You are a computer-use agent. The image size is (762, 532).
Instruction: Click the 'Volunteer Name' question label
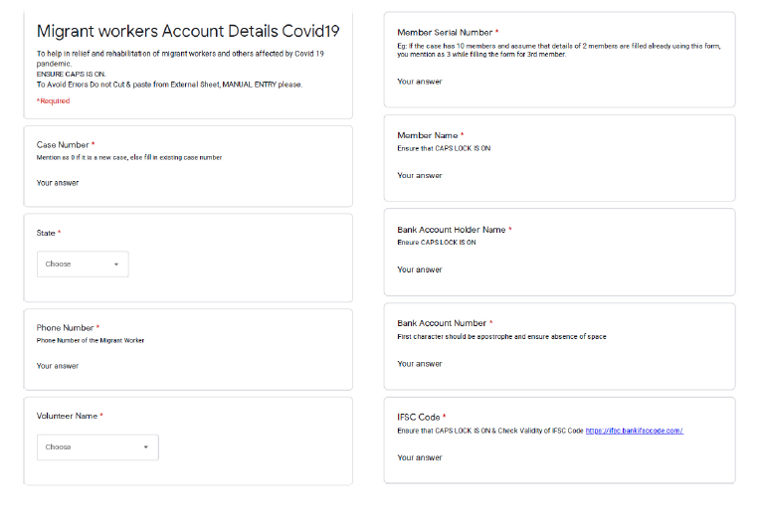pyautogui.click(x=67, y=417)
